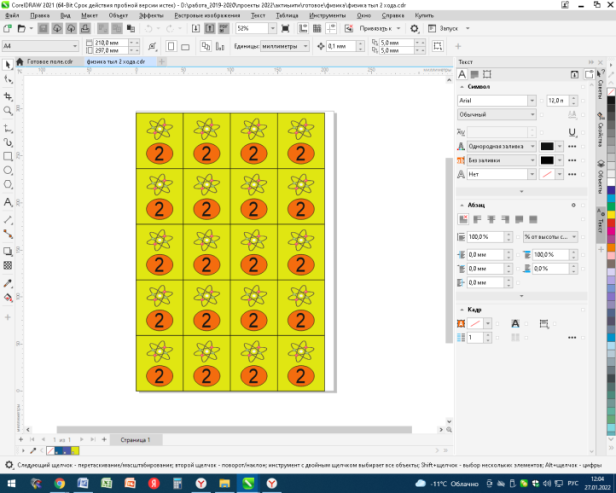Select the Text tool in the toolbox
The image size is (616, 493).
coord(8,203)
